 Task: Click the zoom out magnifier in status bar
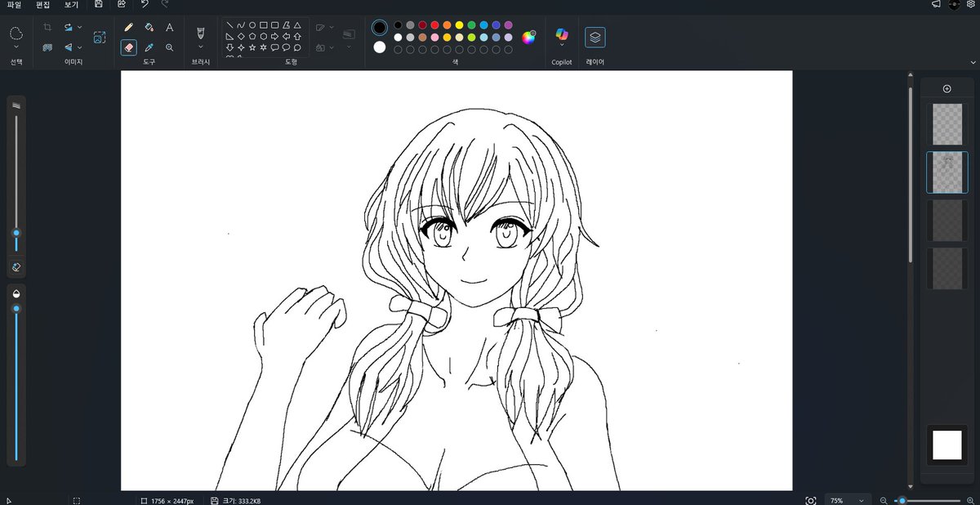(884, 500)
